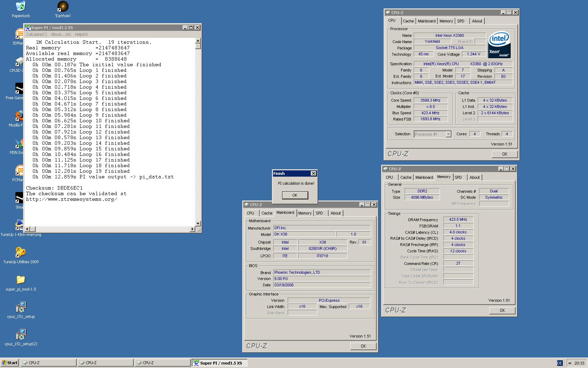Switch to About tab in Mainboard CPU-Z window
The height and width of the screenshot is (368, 588).
(335, 213)
